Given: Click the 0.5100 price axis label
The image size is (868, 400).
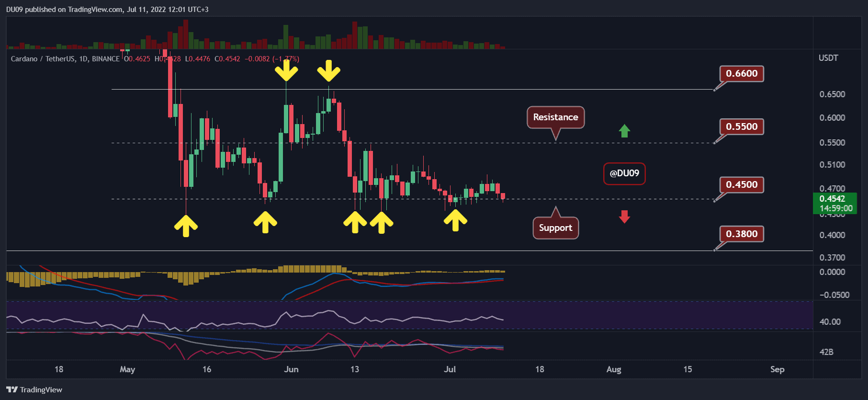Looking at the screenshot, I should 832,165.
